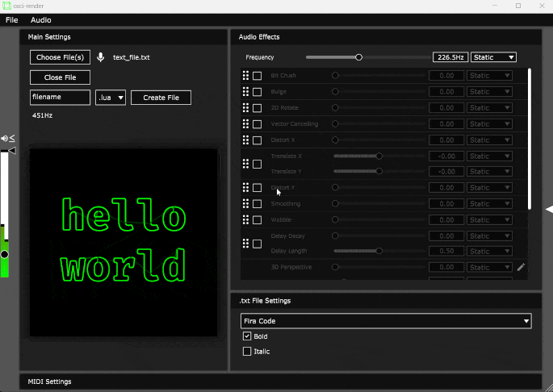Uncheck the Bold font option
This screenshot has height=392, width=553.
click(x=248, y=336)
